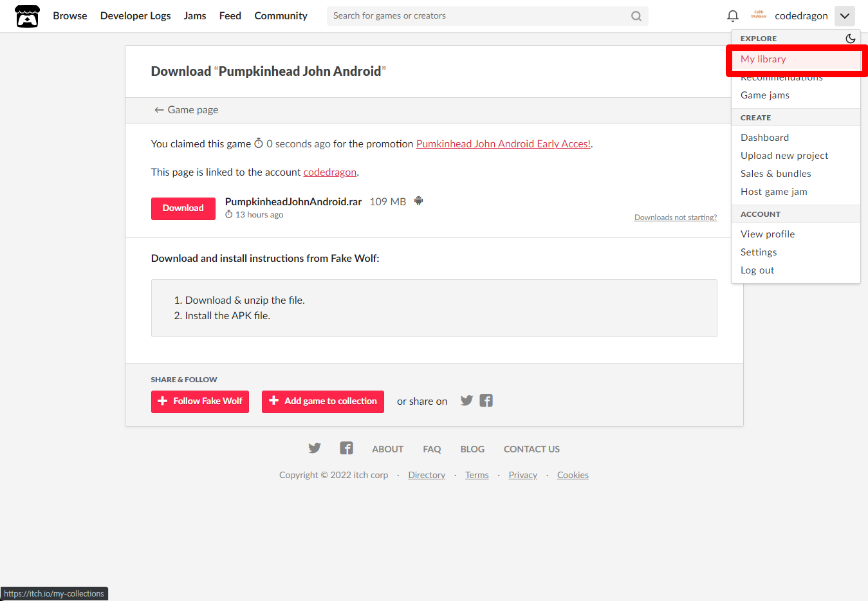Collapse the user menu chevron
Image resolution: width=868 pixels, height=601 pixels.
845,16
